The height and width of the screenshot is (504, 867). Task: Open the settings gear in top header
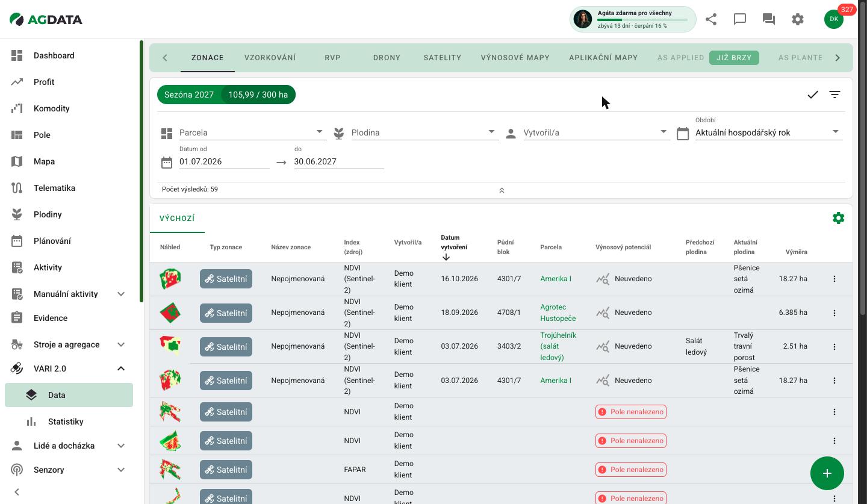[798, 19]
